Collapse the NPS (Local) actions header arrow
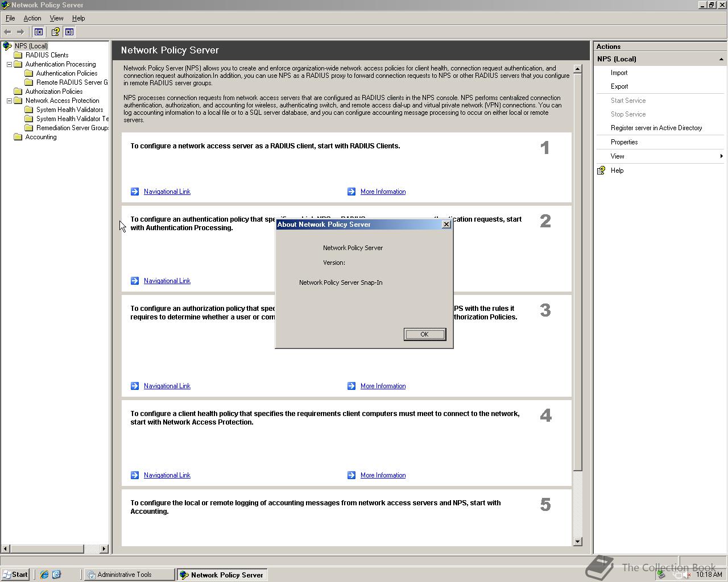The height and width of the screenshot is (582, 728). [721, 59]
